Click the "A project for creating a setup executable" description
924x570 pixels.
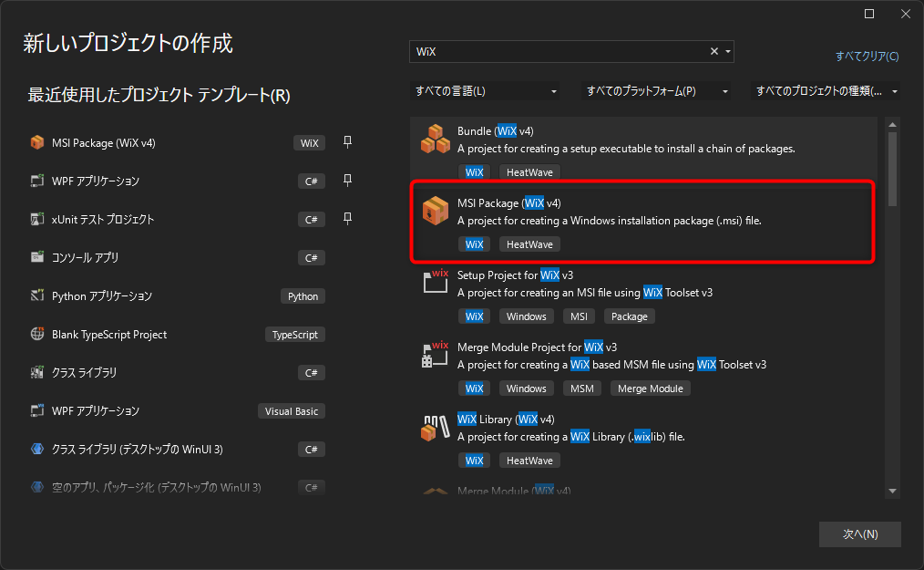coord(626,149)
